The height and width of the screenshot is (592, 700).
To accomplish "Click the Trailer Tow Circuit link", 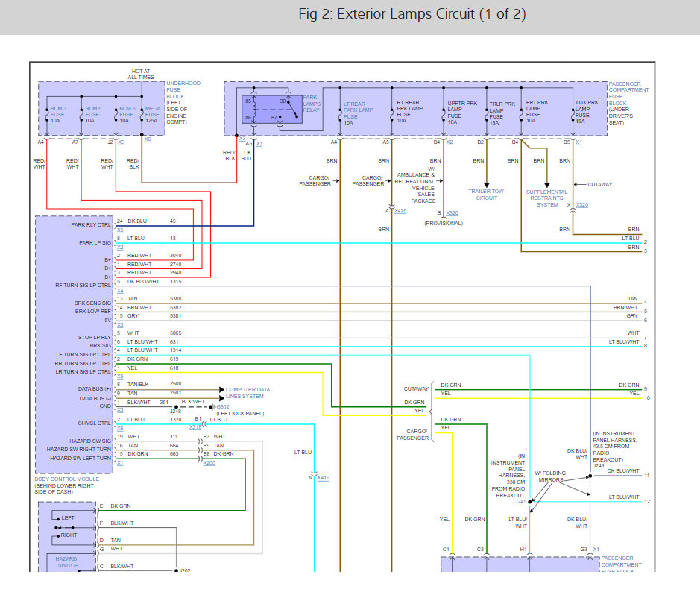I will click(486, 195).
